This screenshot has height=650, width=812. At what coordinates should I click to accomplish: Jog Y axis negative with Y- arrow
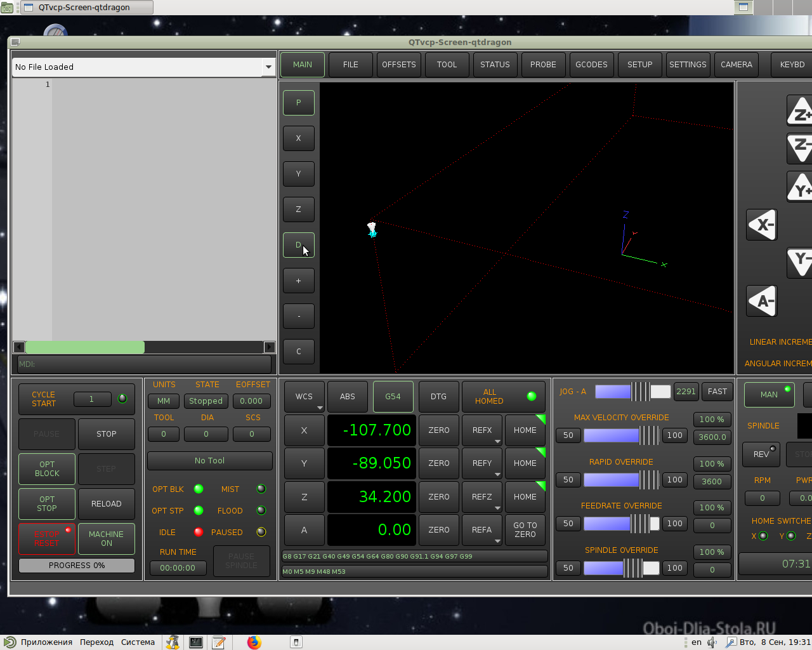[x=800, y=263]
